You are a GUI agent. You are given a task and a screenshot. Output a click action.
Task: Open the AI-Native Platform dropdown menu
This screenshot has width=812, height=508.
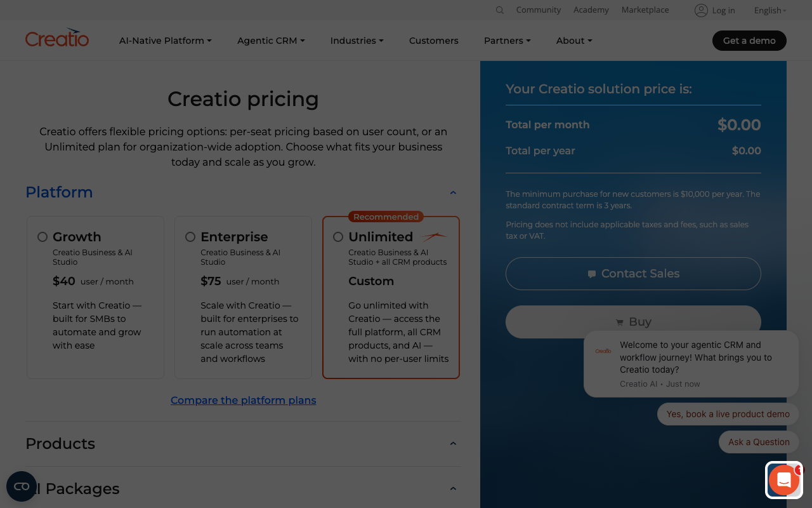coord(166,41)
